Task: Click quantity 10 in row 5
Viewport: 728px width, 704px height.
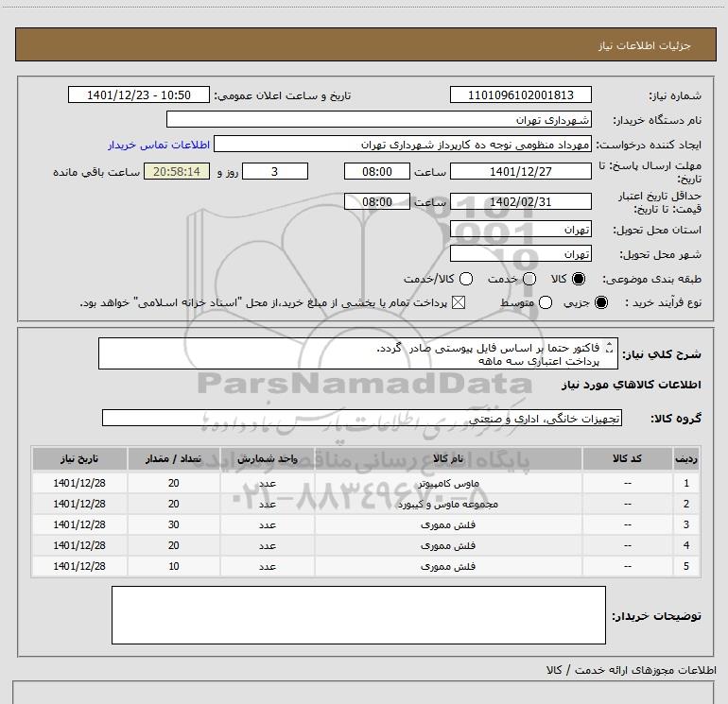Action: [174, 567]
